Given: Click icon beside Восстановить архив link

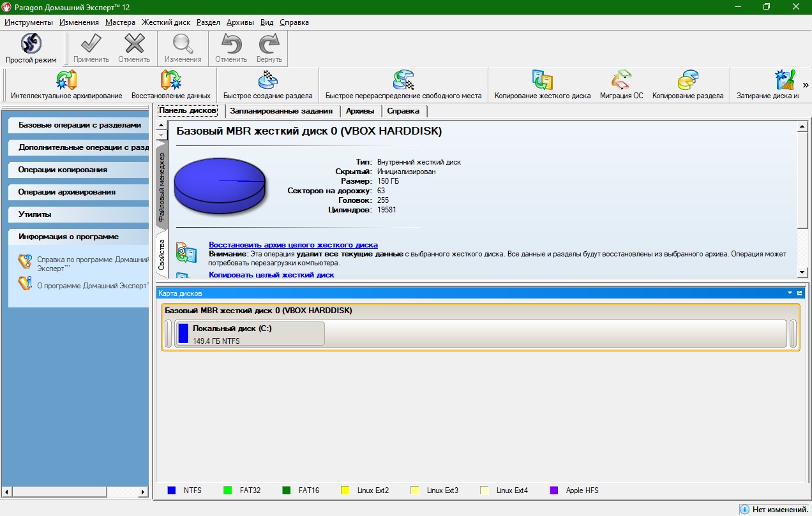Looking at the screenshot, I should click(186, 253).
